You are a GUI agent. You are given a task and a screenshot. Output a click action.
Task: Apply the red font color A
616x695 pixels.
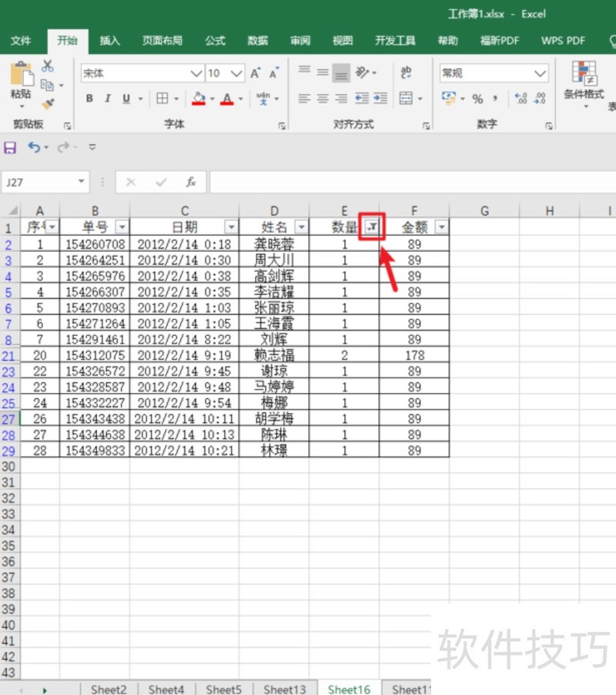226,99
